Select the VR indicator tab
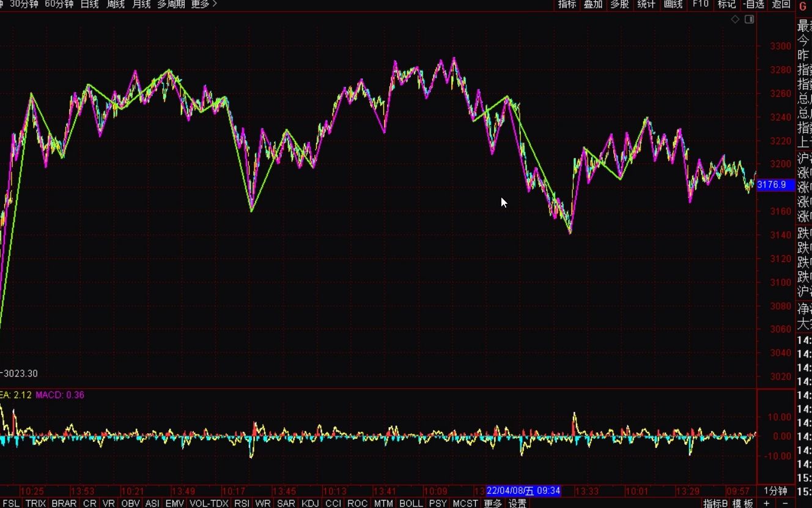 [x=109, y=503]
